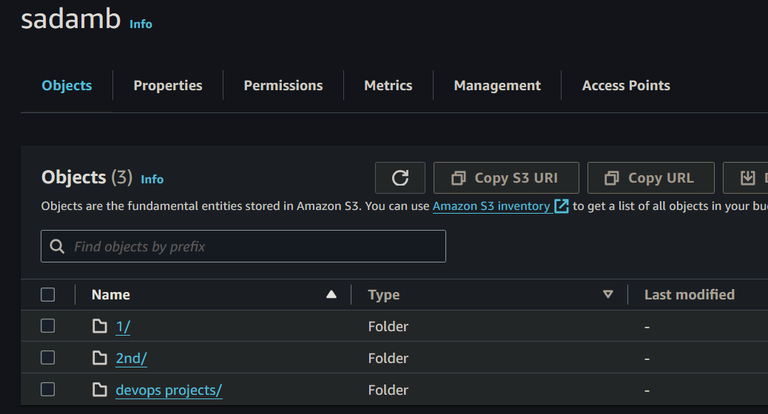Click the refresh objects icon button
The image size is (768, 414).
(x=400, y=178)
